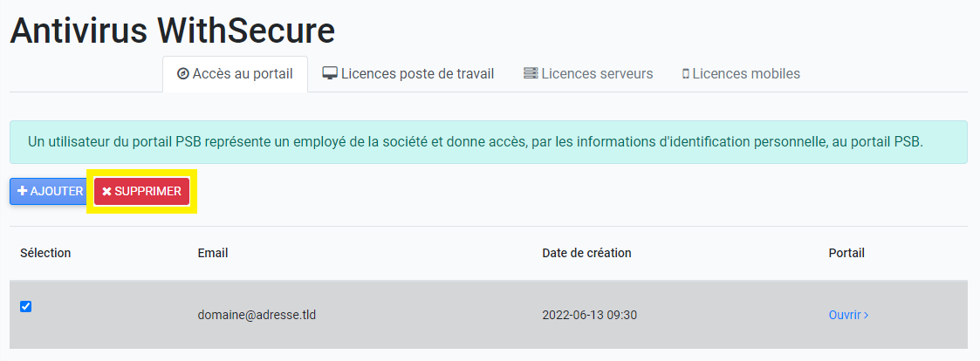980x361 pixels.
Task: Click the Portail column header
Action: click(x=846, y=253)
